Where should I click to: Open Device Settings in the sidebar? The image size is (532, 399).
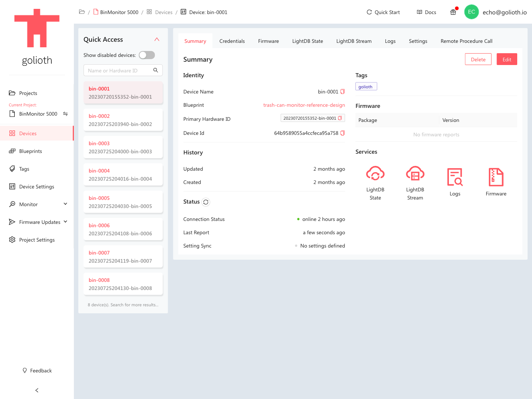click(x=37, y=187)
